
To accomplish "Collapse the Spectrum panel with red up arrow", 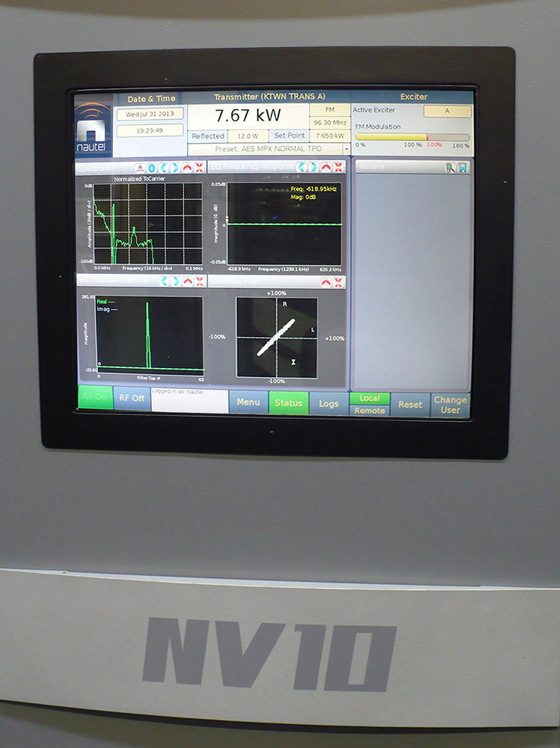I will point(187,168).
